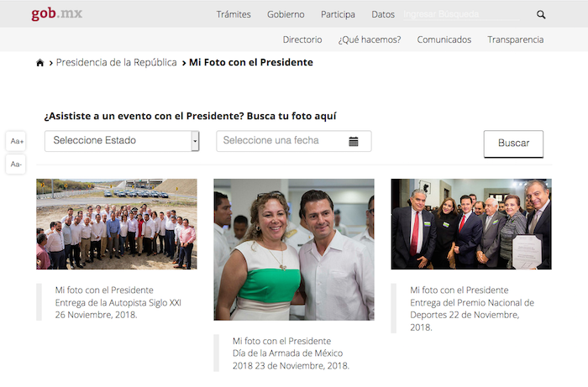Click the Buscar button
588x387 pixels.
point(513,144)
